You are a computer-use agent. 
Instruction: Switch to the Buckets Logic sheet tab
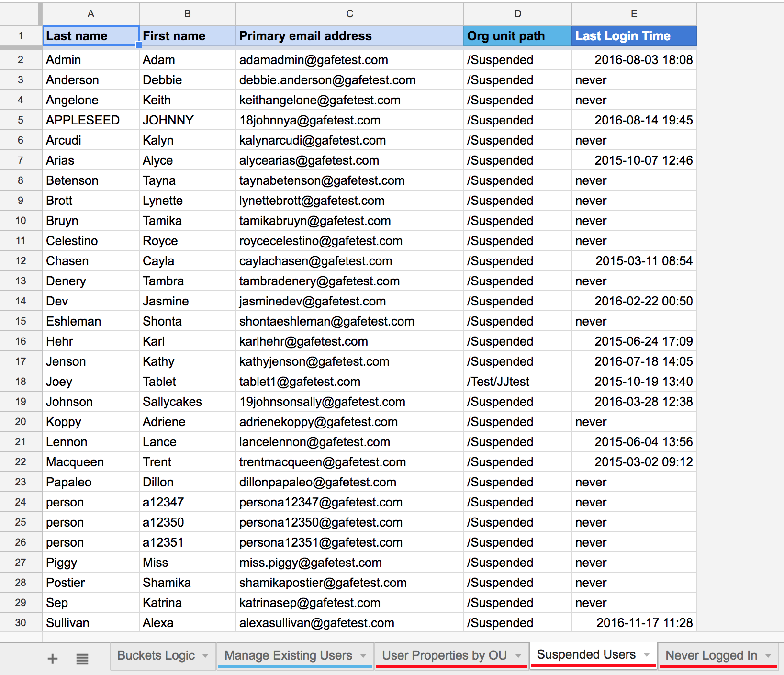click(x=156, y=655)
